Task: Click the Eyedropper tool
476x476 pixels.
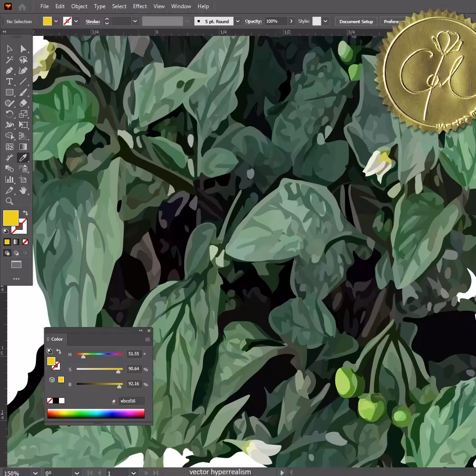Action: [x=23, y=158]
